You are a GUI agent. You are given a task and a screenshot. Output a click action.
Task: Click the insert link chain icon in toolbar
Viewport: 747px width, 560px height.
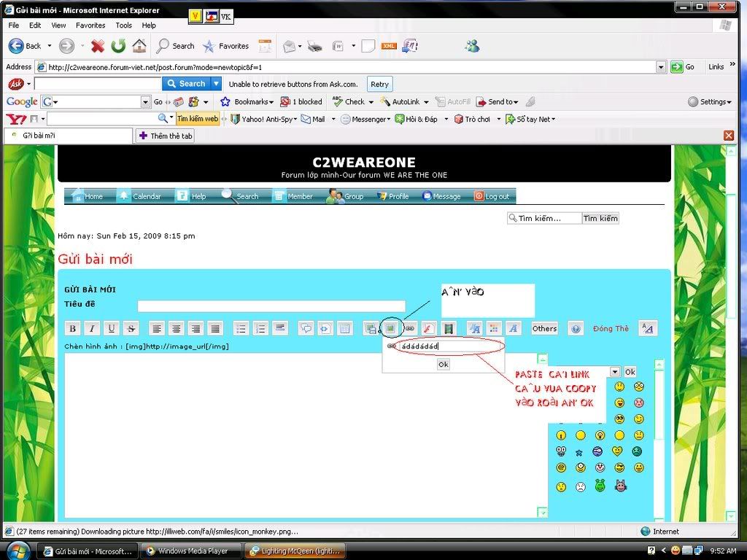click(x=410, y=328)
